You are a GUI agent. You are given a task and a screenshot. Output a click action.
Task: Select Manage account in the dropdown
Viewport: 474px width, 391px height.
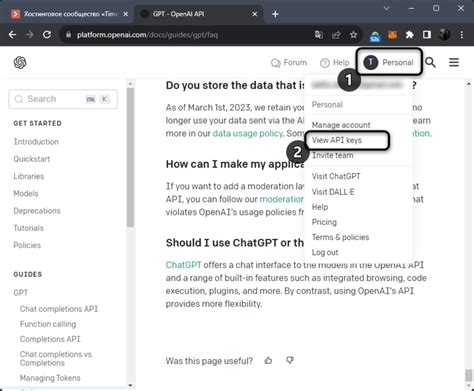click(341, 125)
